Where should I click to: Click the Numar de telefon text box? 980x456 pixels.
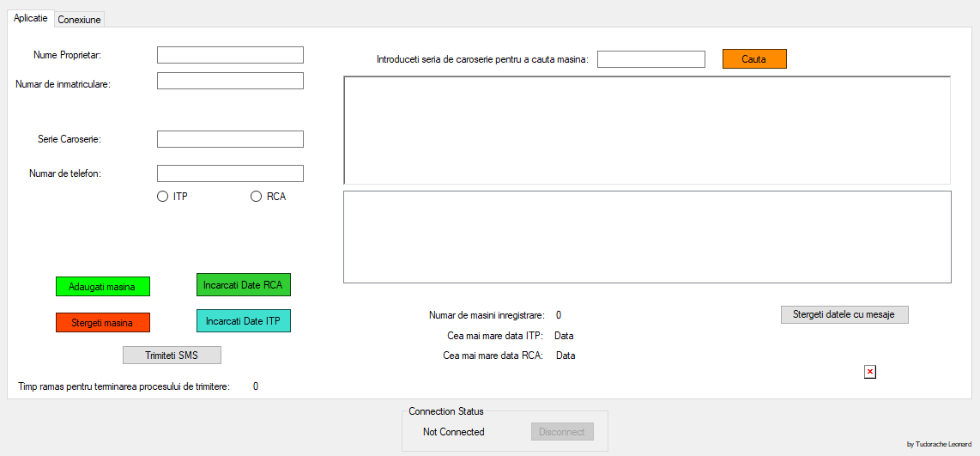[x=230, y=173]
